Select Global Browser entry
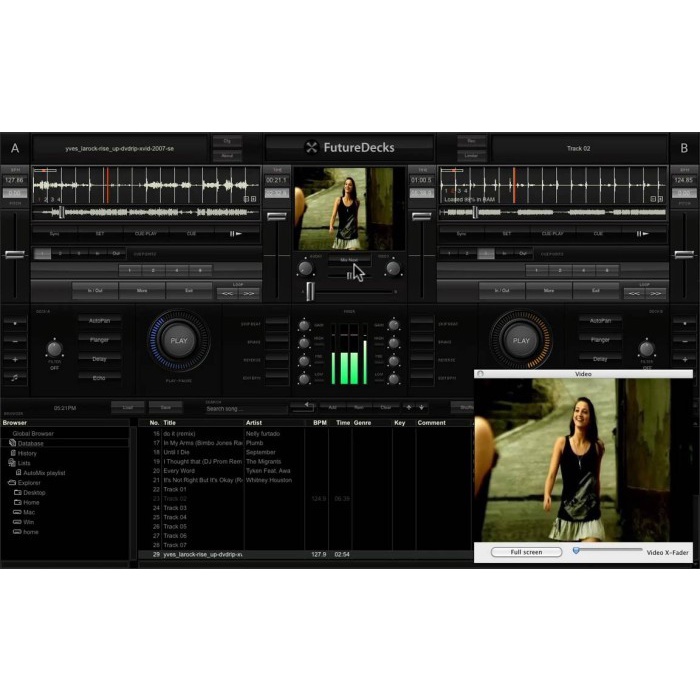700x700 pixels. point(33,433)
